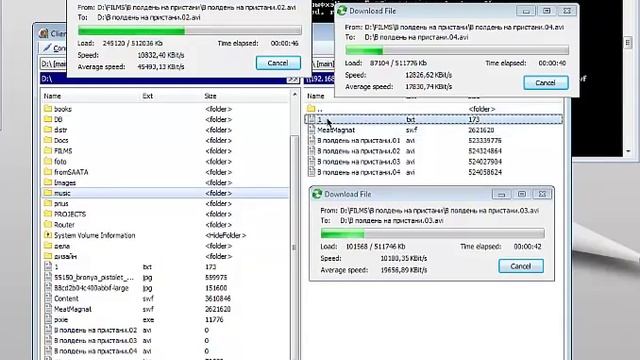This screenshot has height=360, width=640.
Task: Sort right panel by Name column
Action: click(x=316, y=96)
